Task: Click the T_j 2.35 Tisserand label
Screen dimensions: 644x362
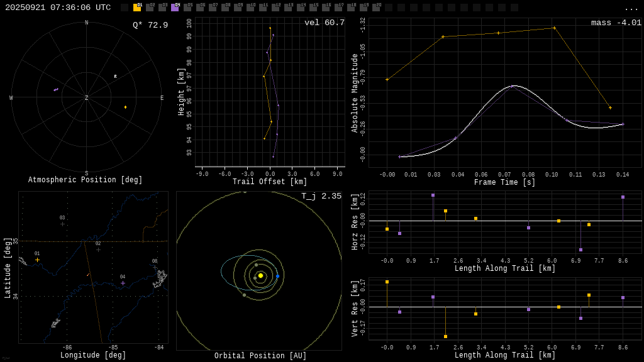Action: 321,196
